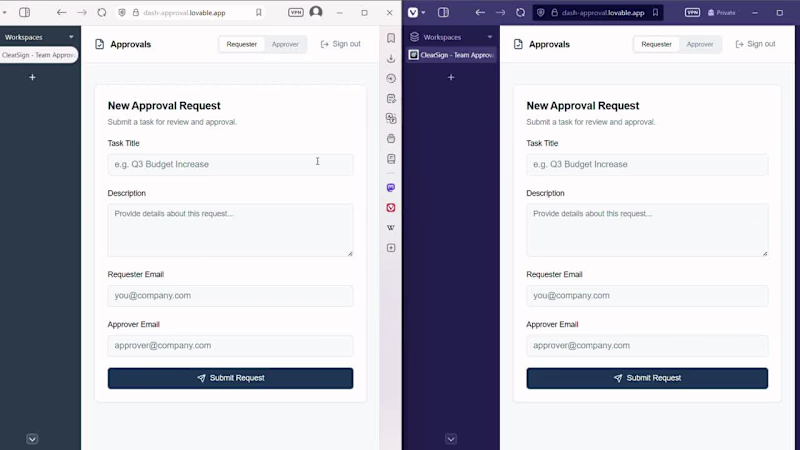The image size is (800, 450).
Task: Open tracker shield in right window address bar
Action: point(541,13)
